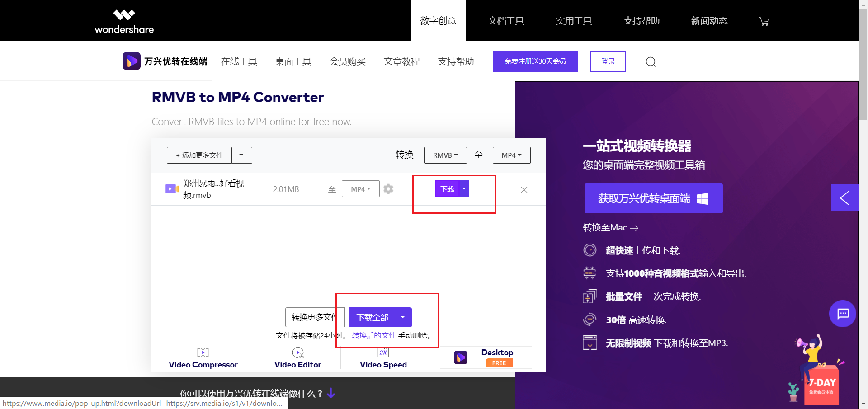Click 获取万兴优转桌面端 button
The height and width of the screenshot is (409, 868).
click(x=653, y=198)
